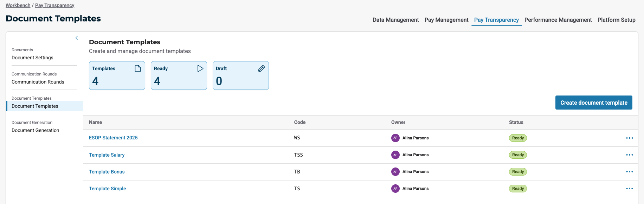Click Alina Parsons avatar in ESOP Statement row

pos(395,138)
